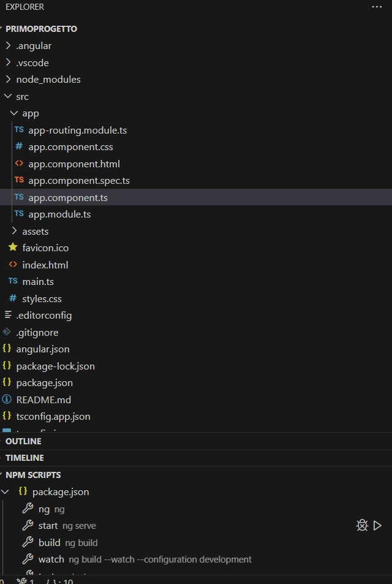The image size is (392, 584).
Task: Click node_modules folder name
Action: point(48,80)
